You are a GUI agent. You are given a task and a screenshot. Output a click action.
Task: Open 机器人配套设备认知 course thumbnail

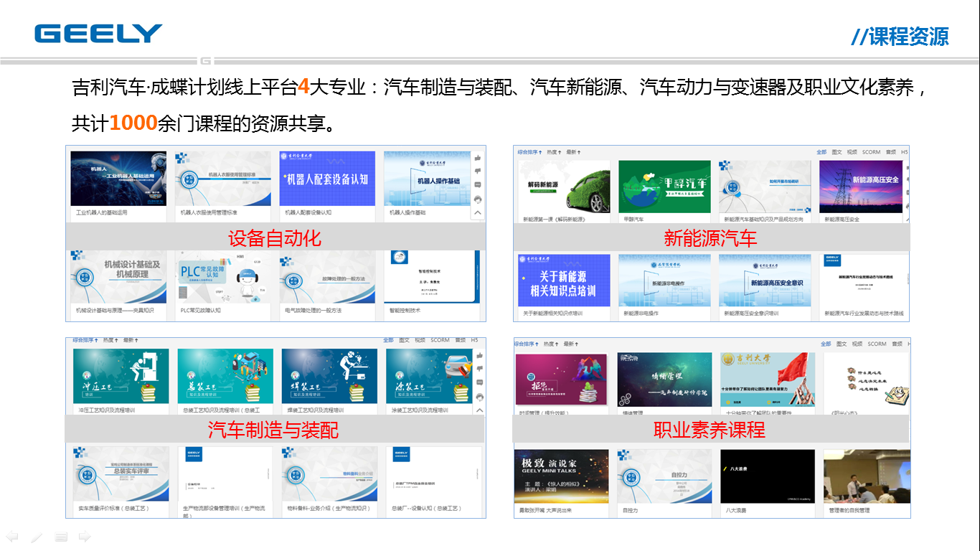tap(327, 179)
